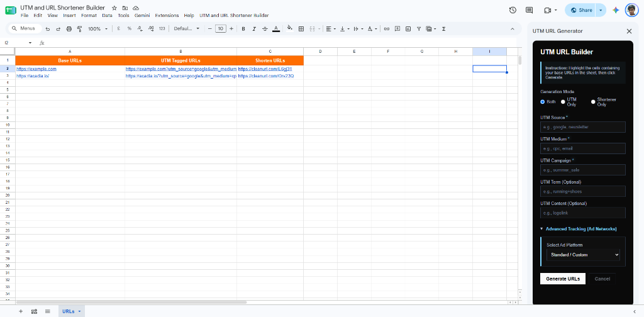Select the UTM Only radio button
This screenshot has width=644, height=317.
point(563,102)
